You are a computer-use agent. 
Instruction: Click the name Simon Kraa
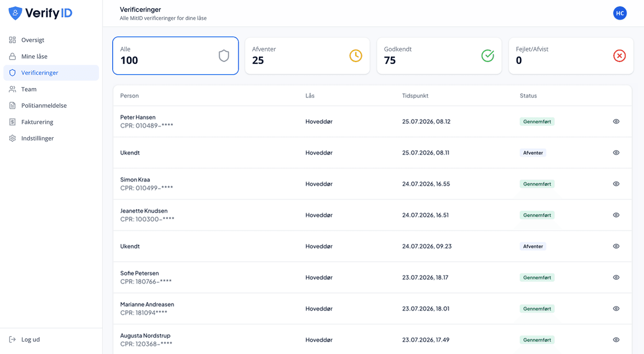pos(135,180)
